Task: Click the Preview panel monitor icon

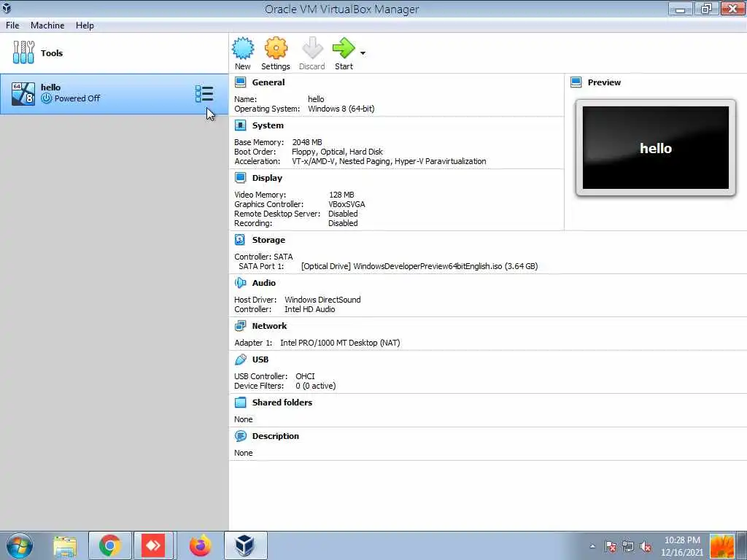Action: pos(576,82)
